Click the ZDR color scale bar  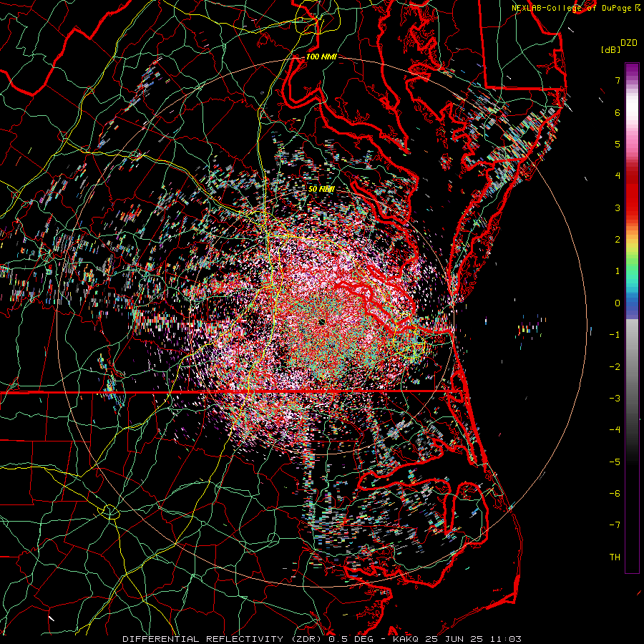[632, 318]
